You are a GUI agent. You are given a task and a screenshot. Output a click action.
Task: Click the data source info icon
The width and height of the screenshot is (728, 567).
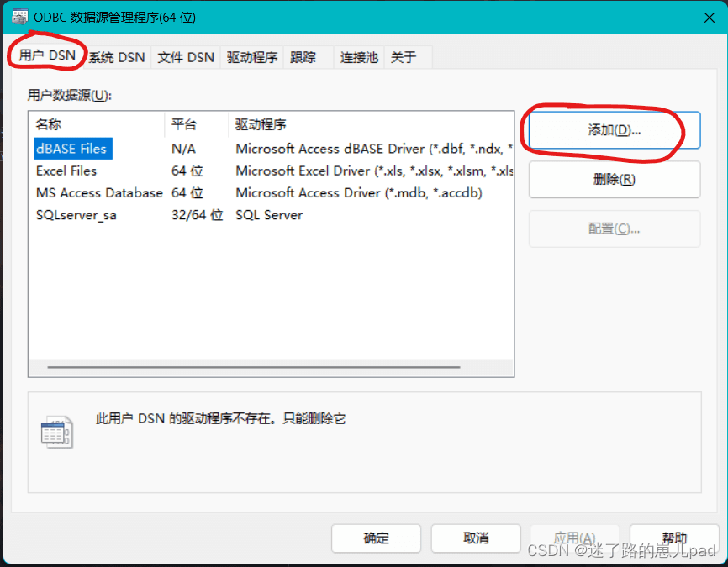pos(56,432)
